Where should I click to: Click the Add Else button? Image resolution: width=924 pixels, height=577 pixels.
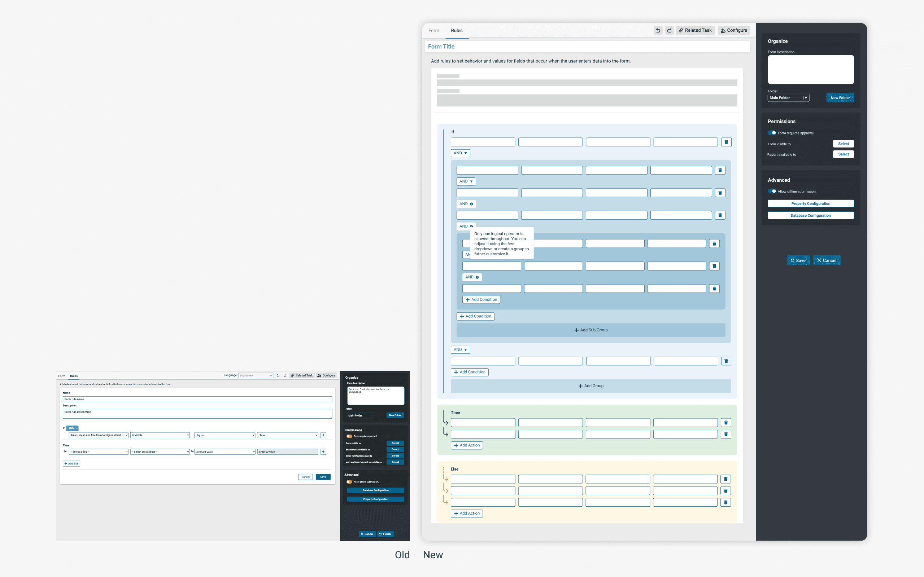(71, 464)
